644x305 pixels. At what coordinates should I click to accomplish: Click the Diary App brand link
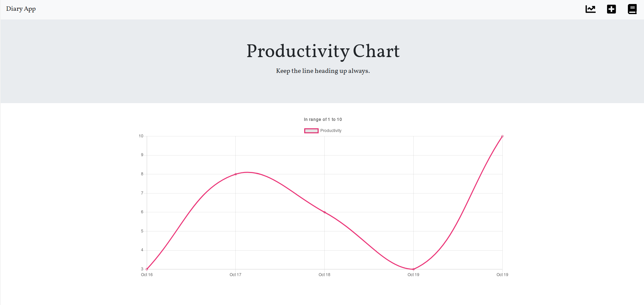(21, 9)
